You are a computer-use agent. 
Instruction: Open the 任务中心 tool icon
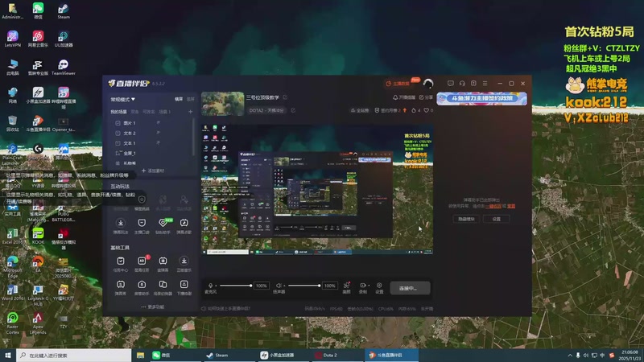coord(121,261)
